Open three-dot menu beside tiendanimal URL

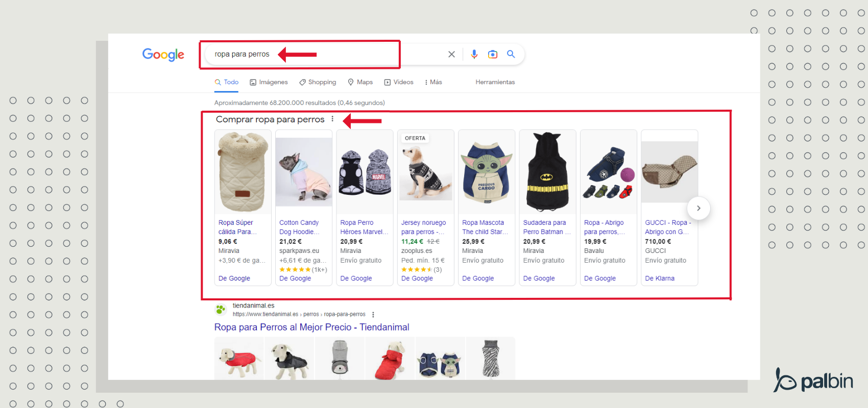373,315
